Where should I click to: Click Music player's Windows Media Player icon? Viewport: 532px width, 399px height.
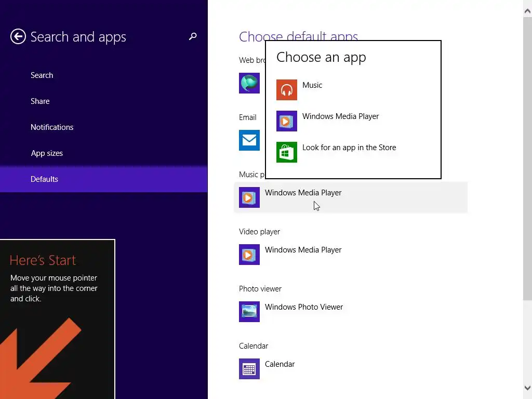[x=249, y=197]
